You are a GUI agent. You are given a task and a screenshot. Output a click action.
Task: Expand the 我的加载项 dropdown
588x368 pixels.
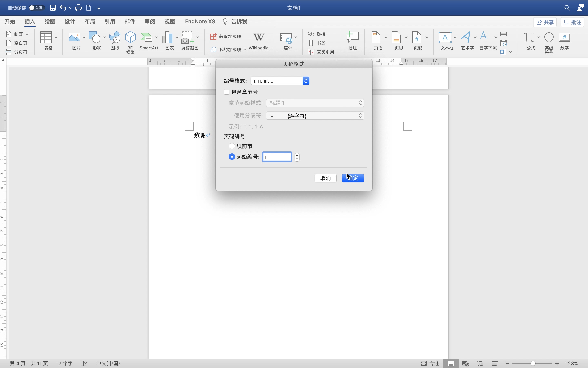[x=244, y=49]
